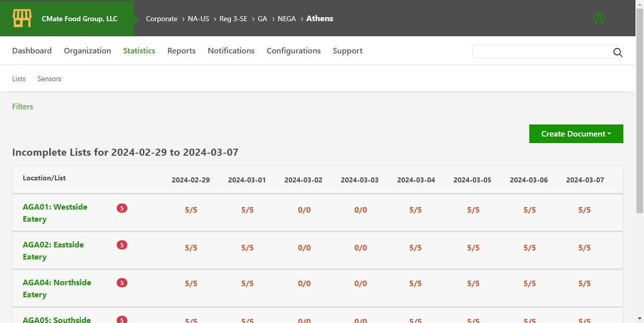Image resolution: width=644 pixels, height=323 pixels.
Task: Open the Reports menu
Action: click(x=181, y=50)
